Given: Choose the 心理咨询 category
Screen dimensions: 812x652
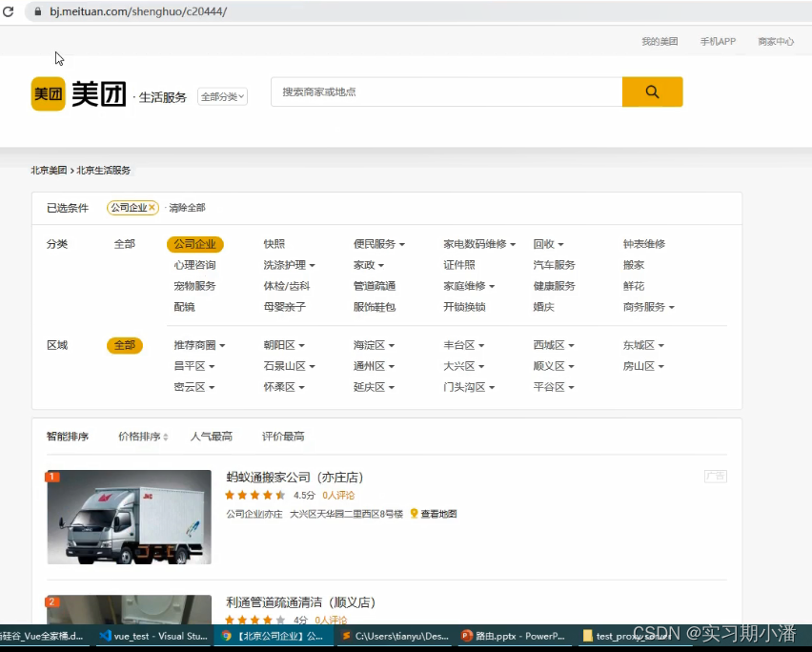Looking at the screenshot, I should [194, 265].
